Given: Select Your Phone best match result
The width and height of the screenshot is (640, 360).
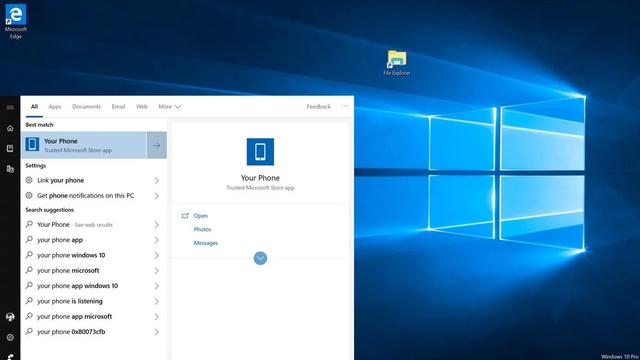Looking at the screenshot, I should tap(84, 145).
